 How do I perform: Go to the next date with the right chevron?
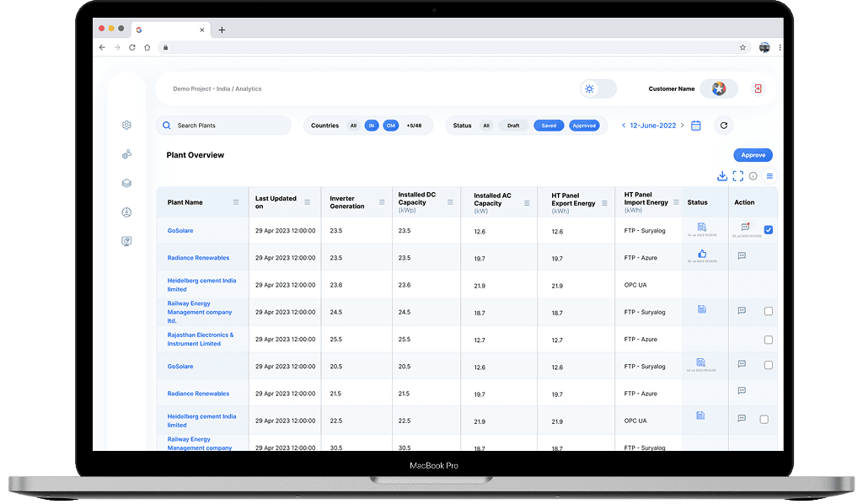click(x=683, y=126)
